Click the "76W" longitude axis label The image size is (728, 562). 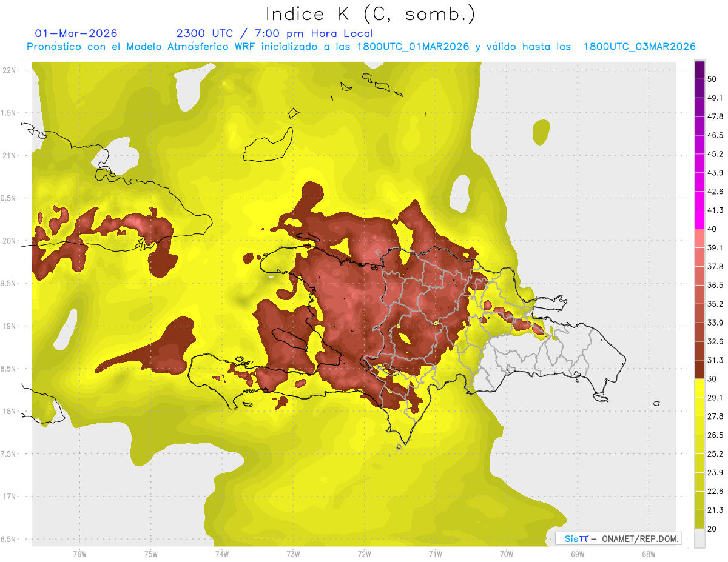tap(79, 554)
